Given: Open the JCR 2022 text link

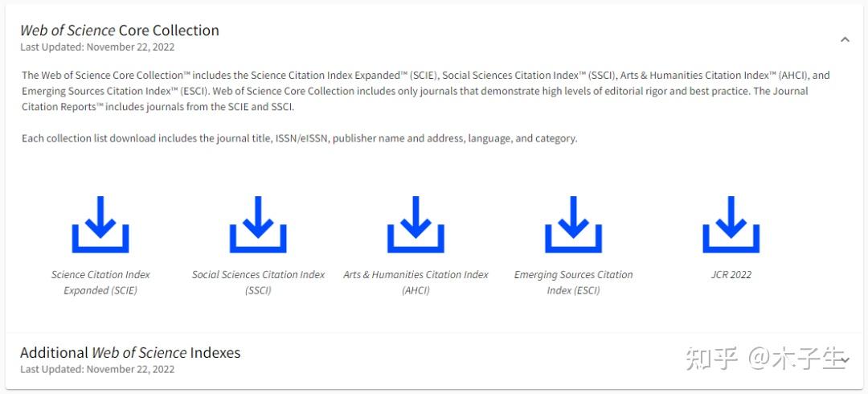Looking at the screenshot, I should (x=731, y=275).
